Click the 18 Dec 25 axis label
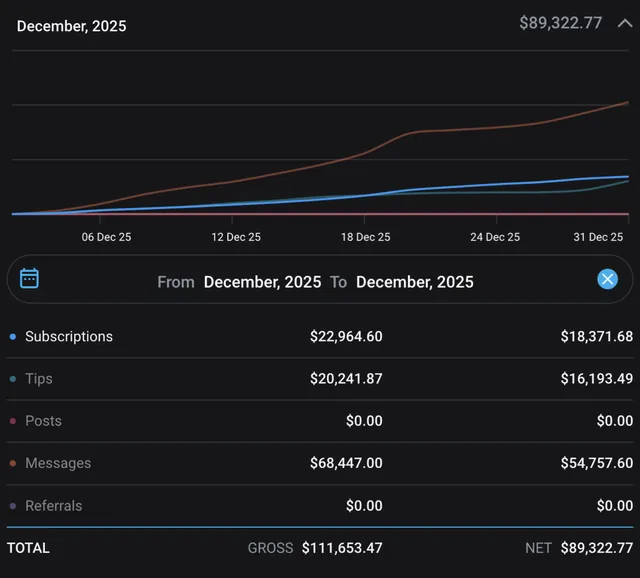Screen dimensions: 640x578 click(x=365, y=237)
